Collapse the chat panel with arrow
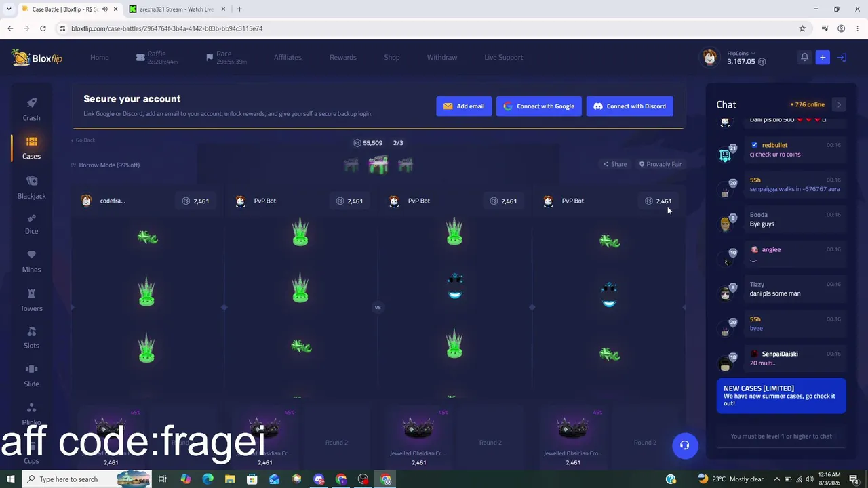Image resolution: width=868 pixels, height=488 pixels. 839,104
